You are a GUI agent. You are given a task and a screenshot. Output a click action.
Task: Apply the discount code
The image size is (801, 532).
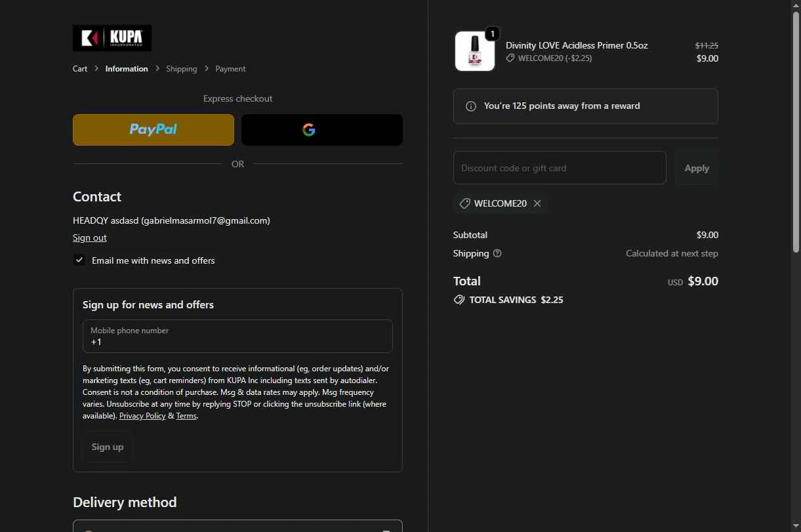(x=697, y=168)
